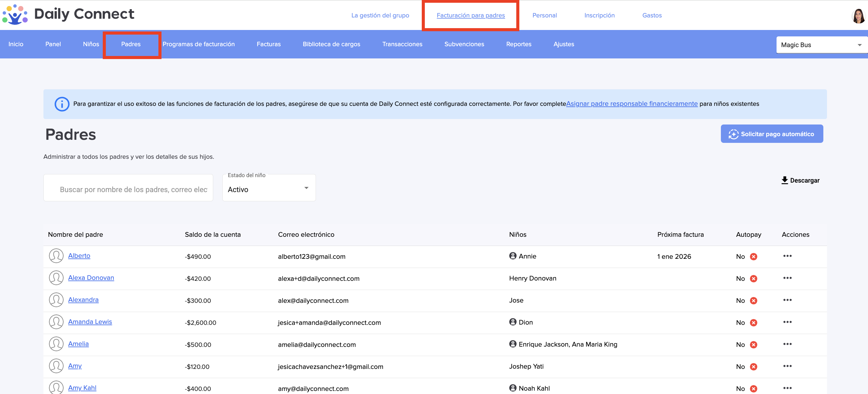Click the red autopay X for Amelia
The image size is (868, 394).
(753, 345)
